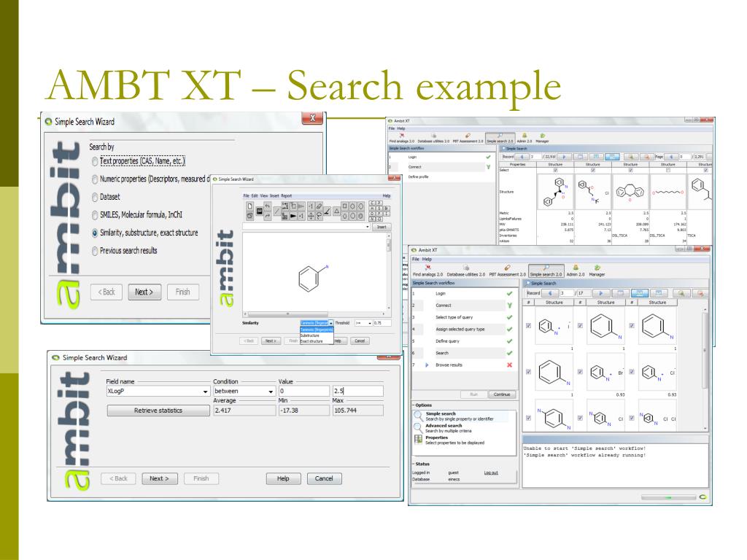The width and height of the screenshot is (747, 560).
Task: Open Report menu in the structure editor
Action: point(286,195)
